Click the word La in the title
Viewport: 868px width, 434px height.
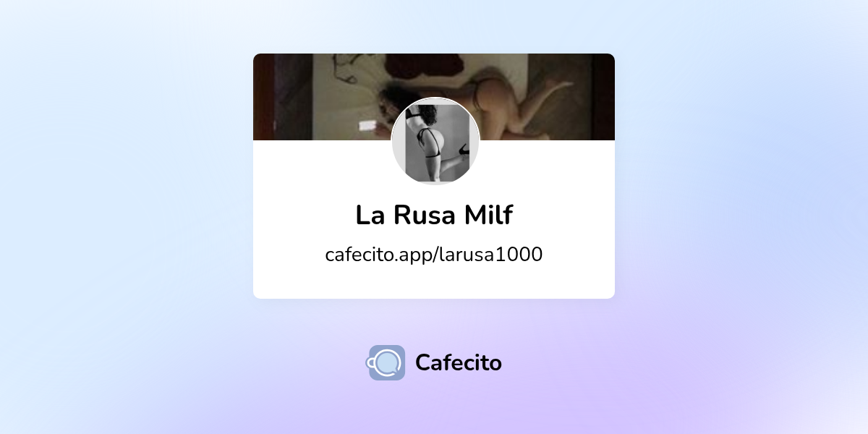(370, 215)
